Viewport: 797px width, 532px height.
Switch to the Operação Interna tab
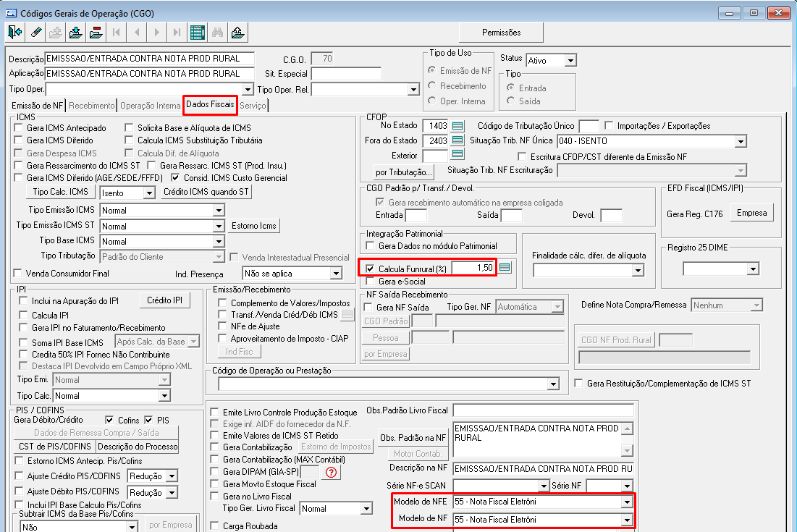click(x=150, y=105)
